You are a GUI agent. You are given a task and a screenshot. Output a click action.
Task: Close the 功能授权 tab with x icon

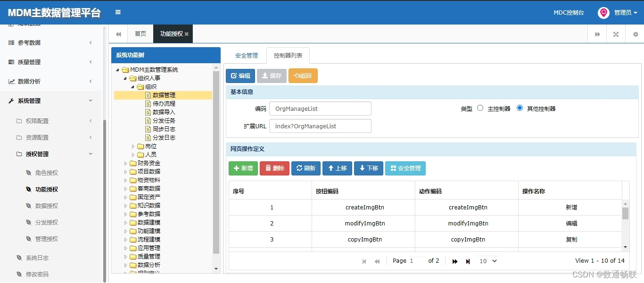pos(187,34)
